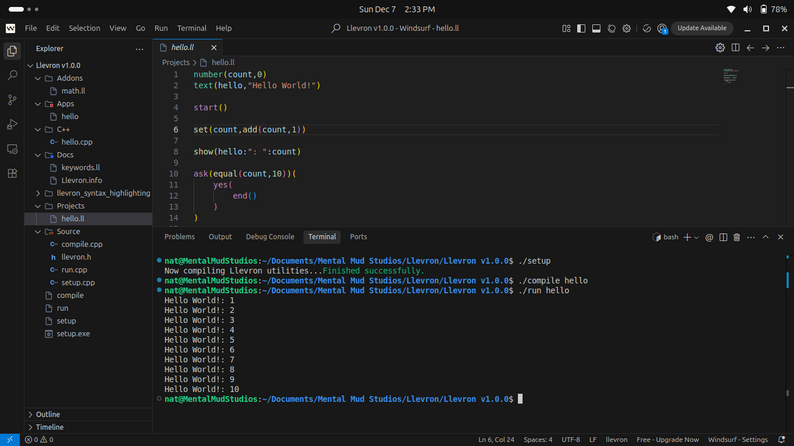Open the Search view in activity bar
The width and height of the screenshot is (794, 446).
[12, 75]
